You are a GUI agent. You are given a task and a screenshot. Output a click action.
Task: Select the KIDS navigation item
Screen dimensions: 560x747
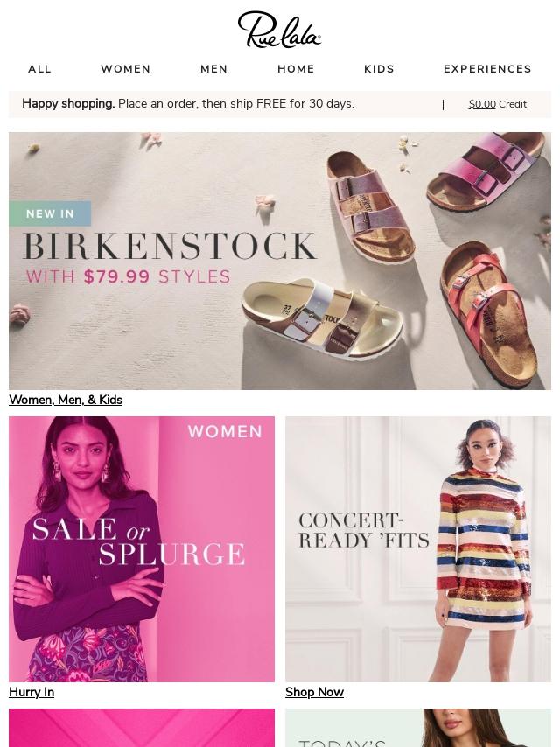tap(379, 69)
